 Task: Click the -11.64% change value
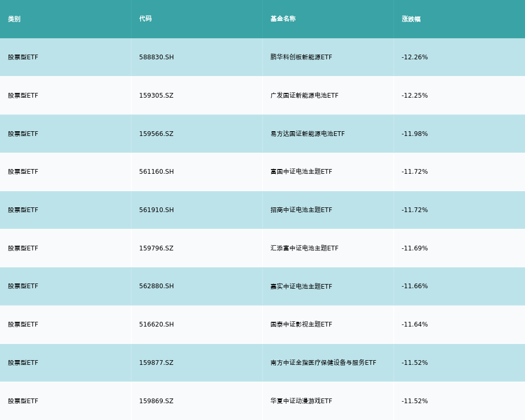pyautogui.click(x=415, y=324)
